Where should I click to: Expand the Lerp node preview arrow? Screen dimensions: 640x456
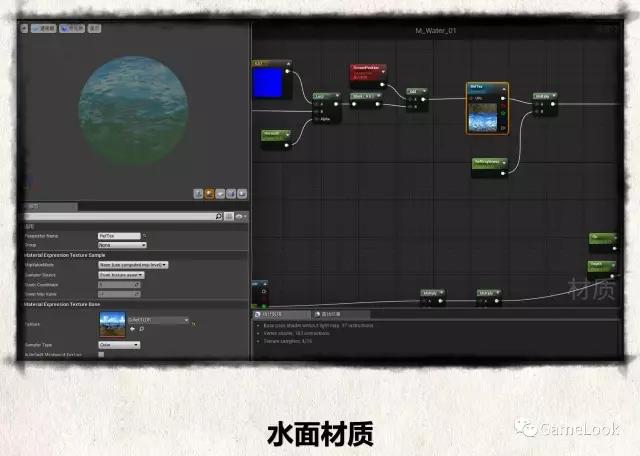click(x=338, y=96)
